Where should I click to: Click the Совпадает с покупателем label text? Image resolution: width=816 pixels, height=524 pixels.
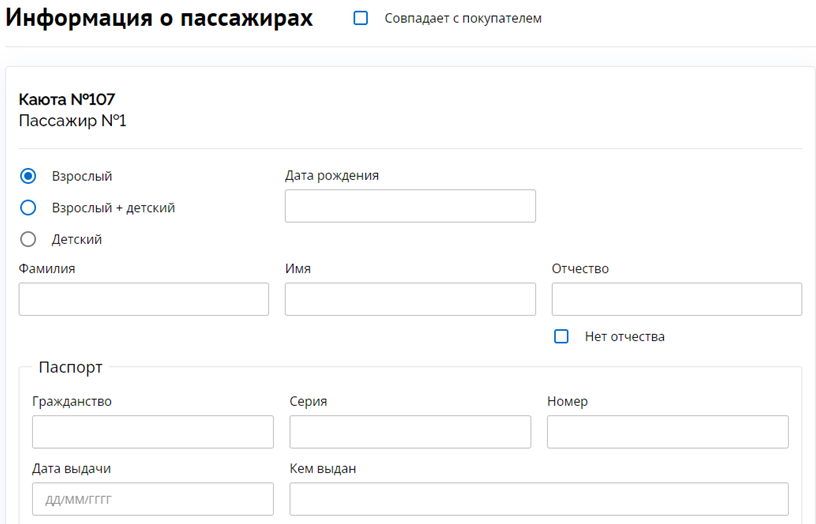point(463,18)
